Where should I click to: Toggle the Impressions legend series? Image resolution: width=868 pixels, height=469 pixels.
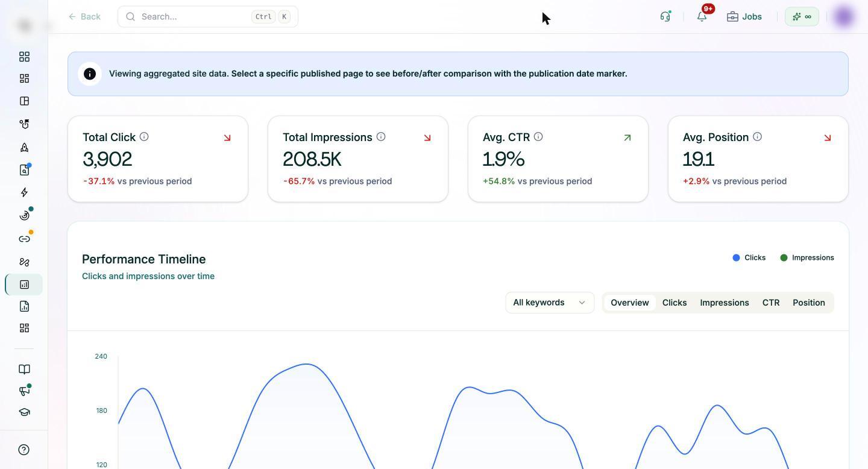pos(807,257)
